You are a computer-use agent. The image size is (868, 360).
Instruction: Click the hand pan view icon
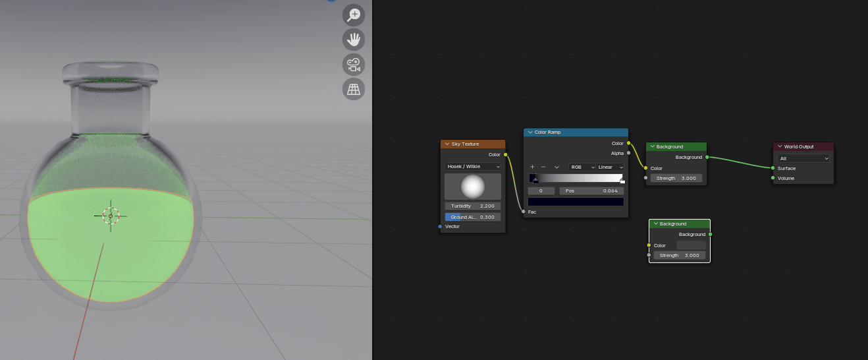pyautogui.click(x=354, y=40)
